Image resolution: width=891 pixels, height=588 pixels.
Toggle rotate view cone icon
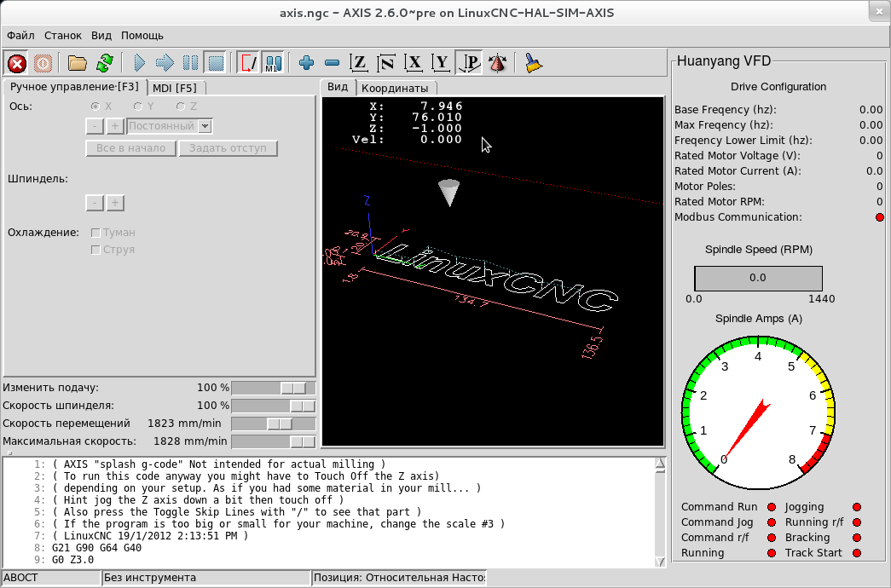point(498,63)
